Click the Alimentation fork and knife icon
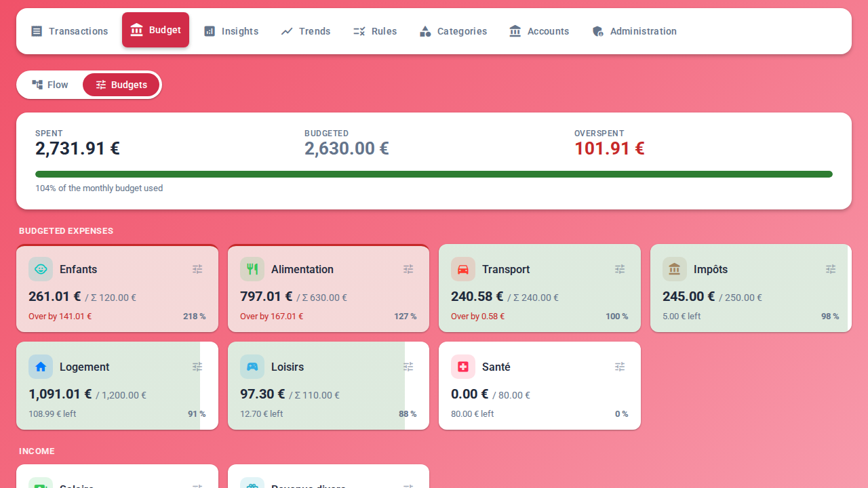The image size is (868, 488). [252, 269]
